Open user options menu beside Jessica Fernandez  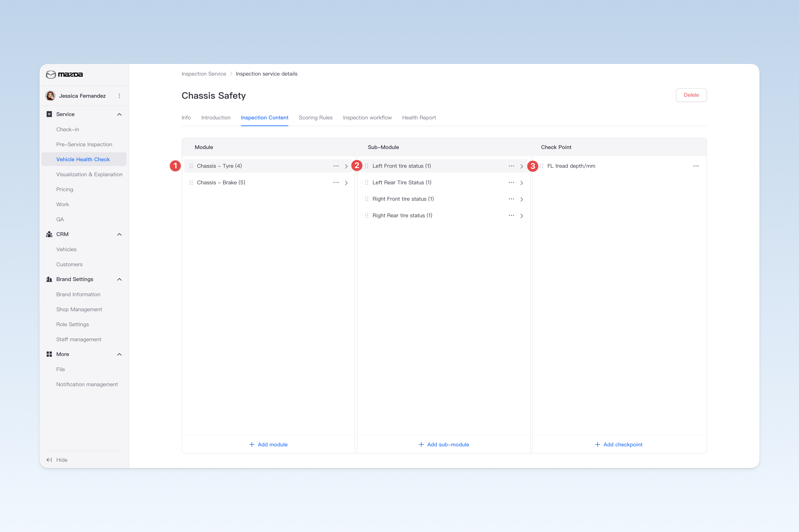pos(119,96)
